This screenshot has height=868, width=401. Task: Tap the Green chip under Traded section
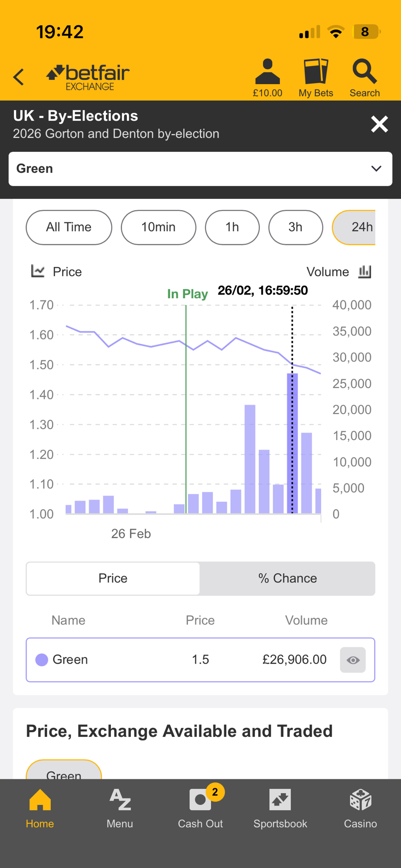[64, 771]
